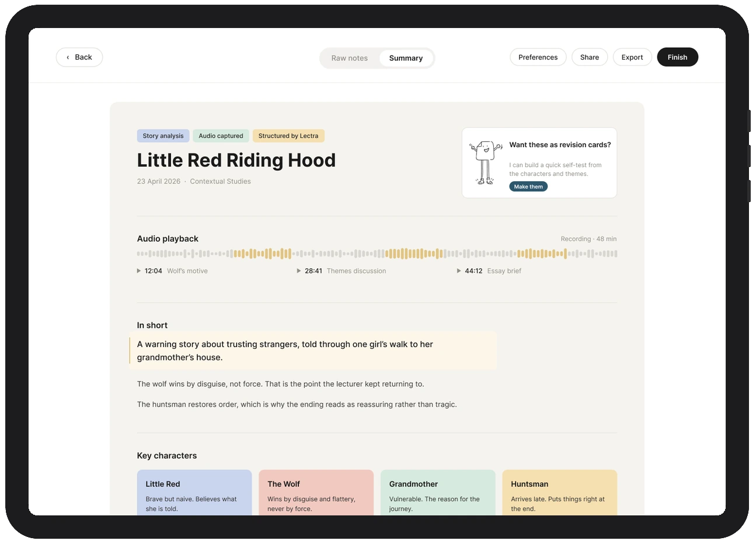Play audio from 12:04 Wolf's motive
This screenshot has height=544, width=756.
pos(172,271)
